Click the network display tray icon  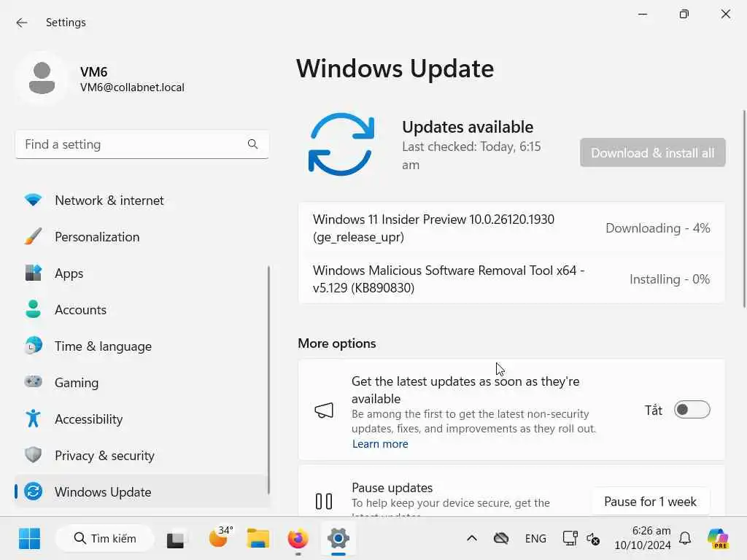(570, 538)
